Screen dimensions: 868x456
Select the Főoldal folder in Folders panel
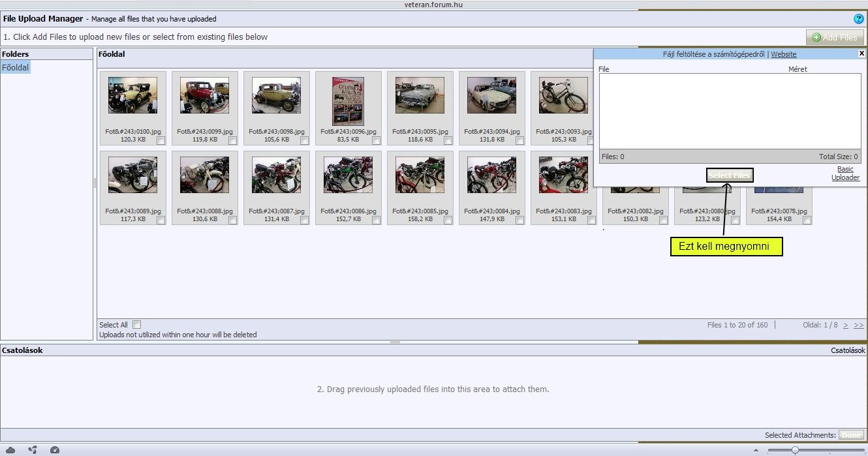click(x=15, y=67)
